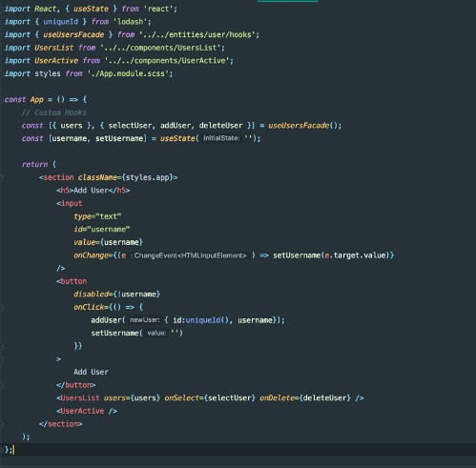Viewport: 476px width, 468px height.
Task: Click the Custom Hooks comment line
Action: point(54,112)
